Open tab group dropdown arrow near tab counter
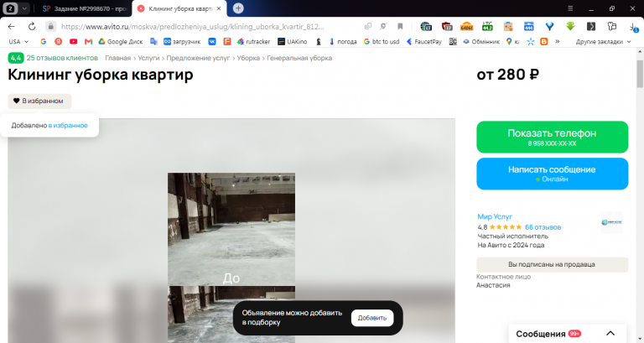Viewport: 644px width, 343px height. (24, 8)
